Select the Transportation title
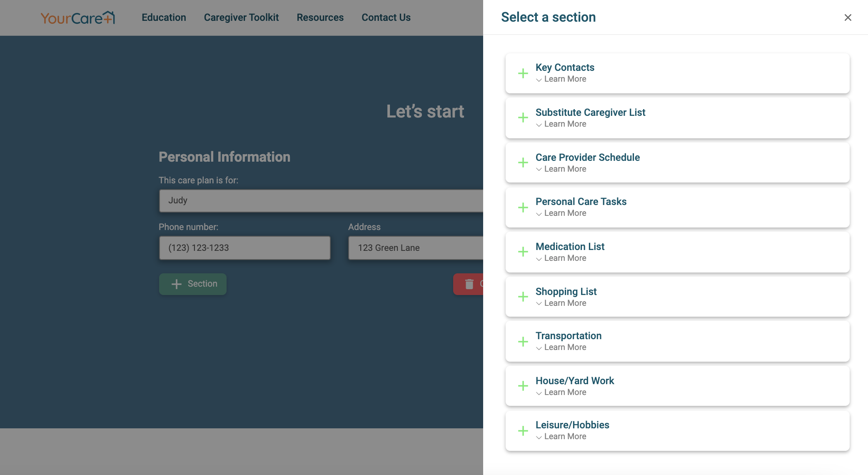 pyautogui.click(x=569, y=336)
